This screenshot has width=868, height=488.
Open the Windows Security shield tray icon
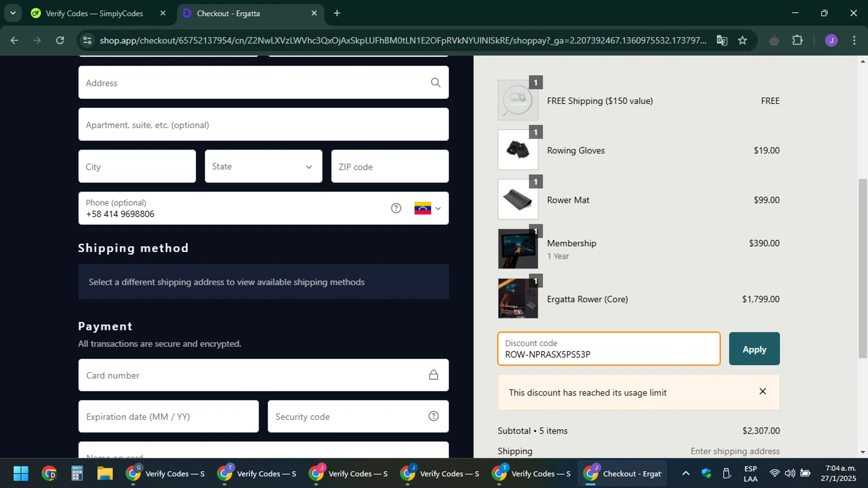[707, 474]
